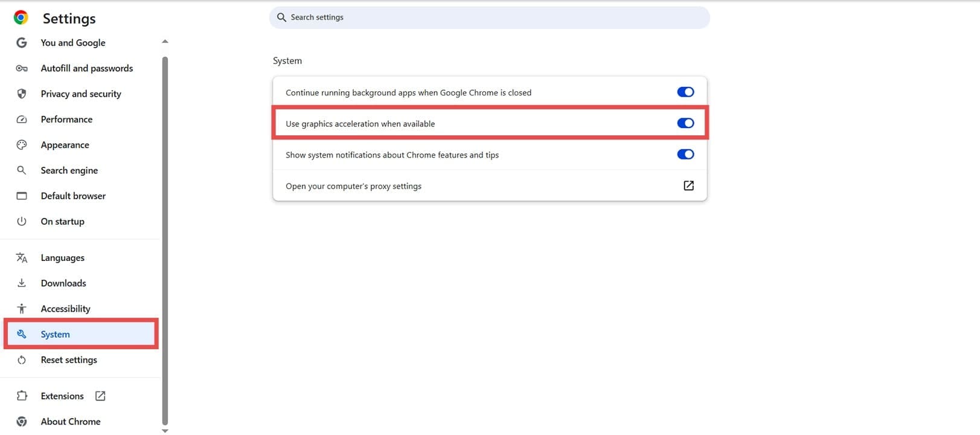Click the sidebar vertical scrollbar thumb
Image resolution: width=980 pixels, height=435 pixels.
pos(165,242)
